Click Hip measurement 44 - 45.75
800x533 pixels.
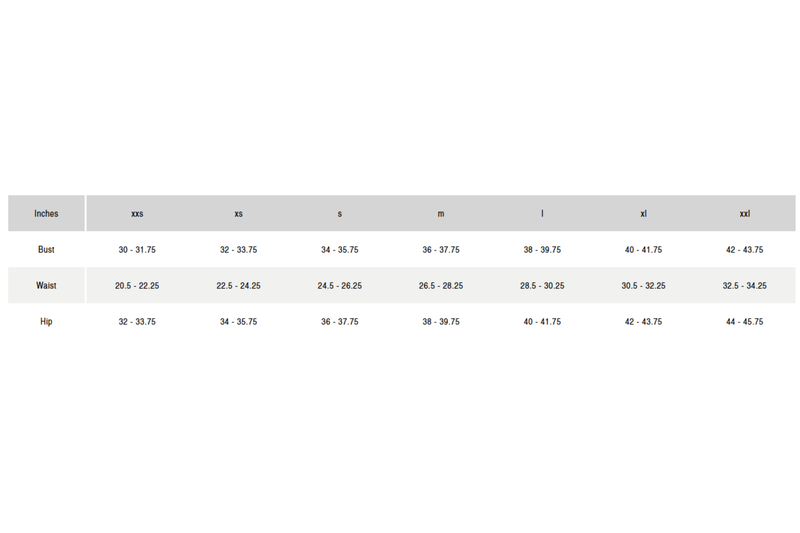pos(744,322)
